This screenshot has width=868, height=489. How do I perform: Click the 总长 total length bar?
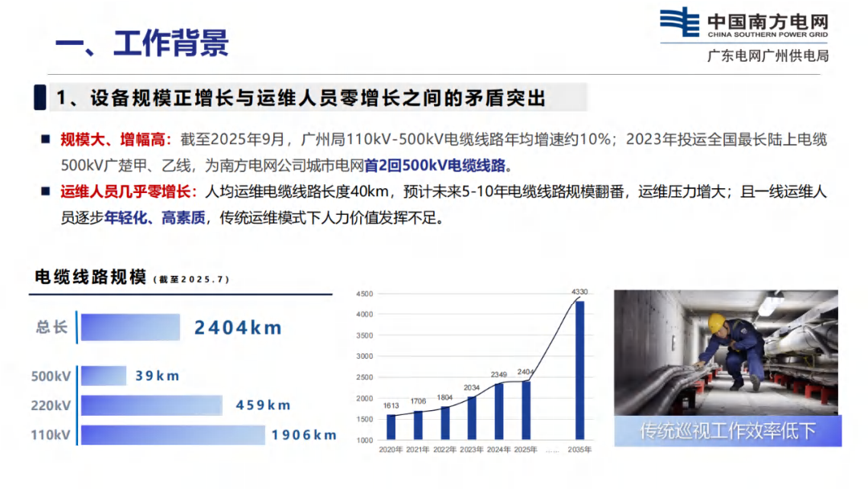click(x=130, y=327)
